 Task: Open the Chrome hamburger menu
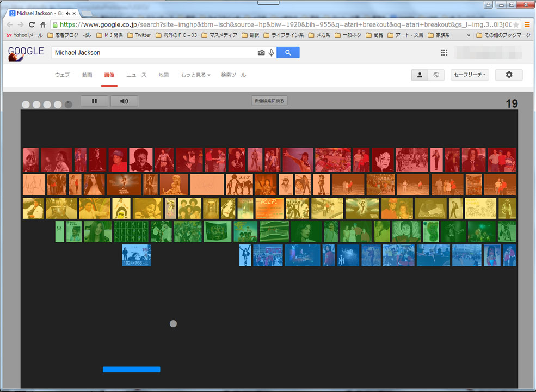[x=527, y=24]
